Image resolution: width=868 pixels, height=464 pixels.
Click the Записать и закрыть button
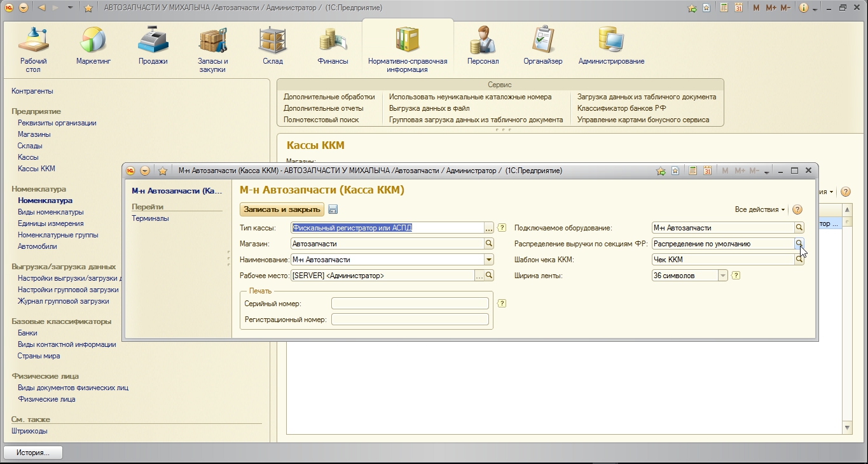[x=282, y=209]
